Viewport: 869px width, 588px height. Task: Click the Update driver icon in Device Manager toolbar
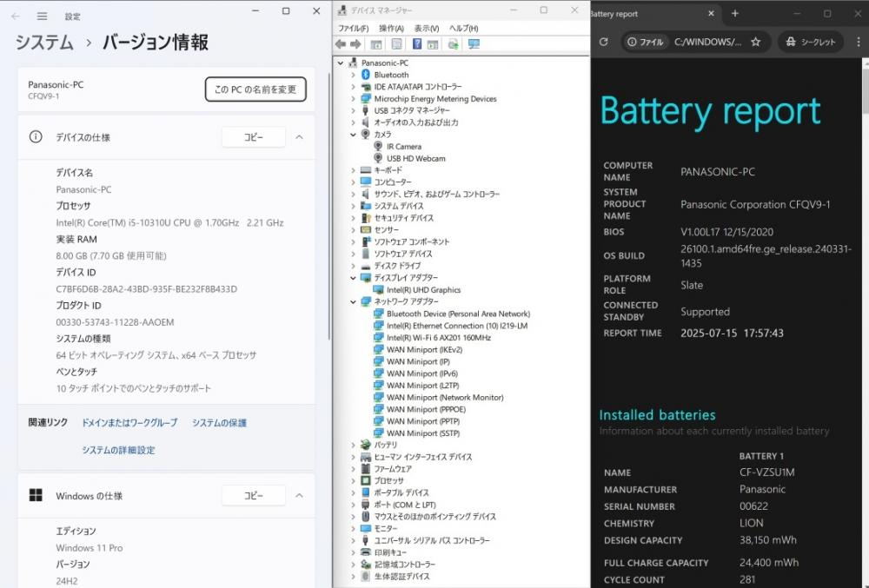453,44
